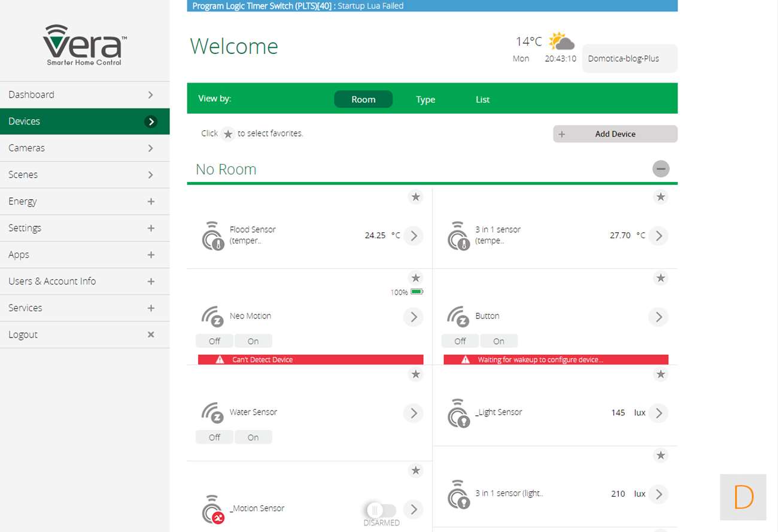
Task: Click the Vera logo
Action: click(x=84, y=45)
